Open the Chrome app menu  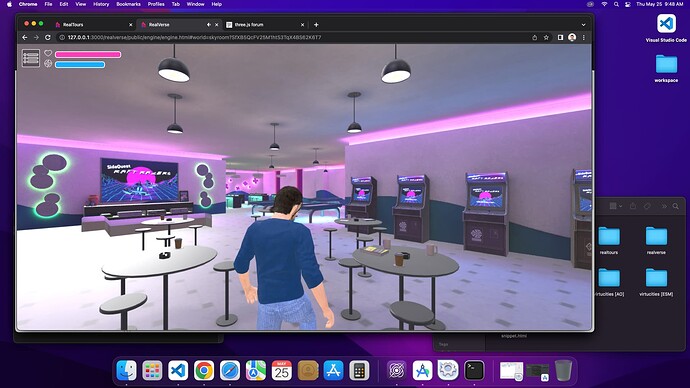(28, 4)
